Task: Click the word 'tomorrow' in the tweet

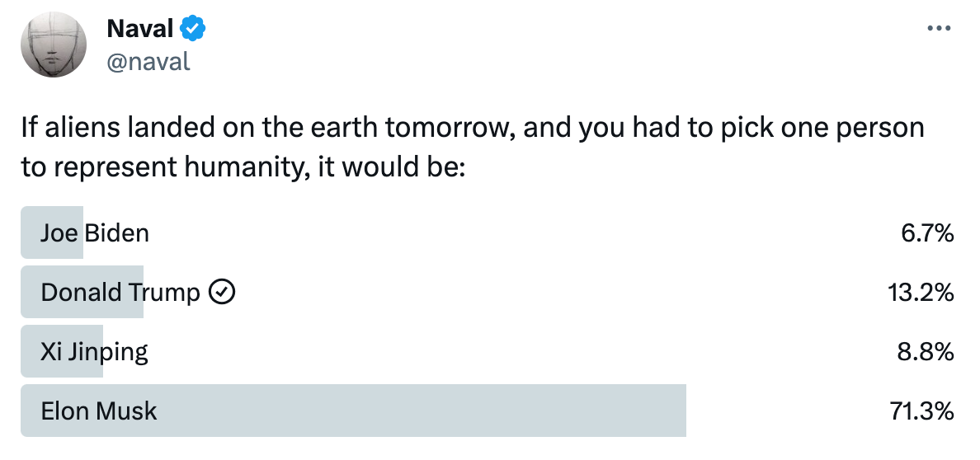Action: click(x=450, y=128)
